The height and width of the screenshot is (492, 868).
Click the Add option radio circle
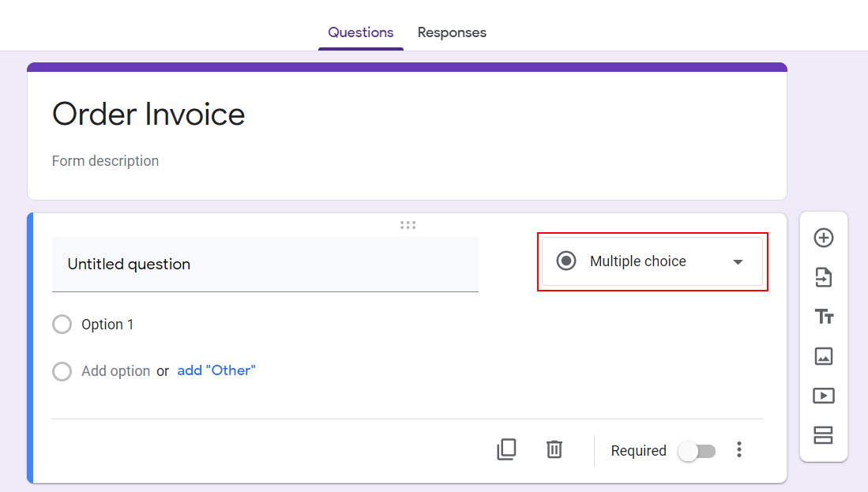pyautogui.click(x=62, y=371)
